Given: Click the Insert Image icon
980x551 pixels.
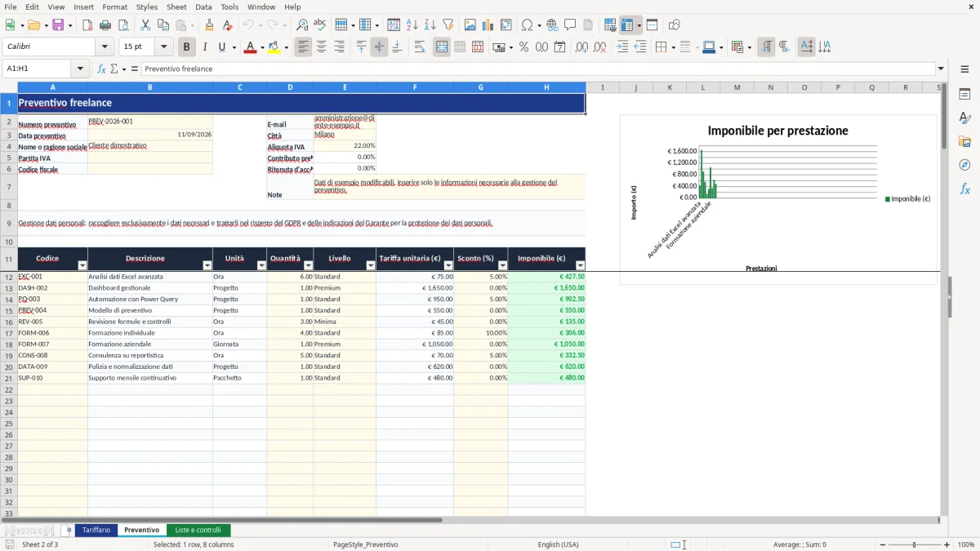Looking at the screenshot, I should [x=471, y=25].
